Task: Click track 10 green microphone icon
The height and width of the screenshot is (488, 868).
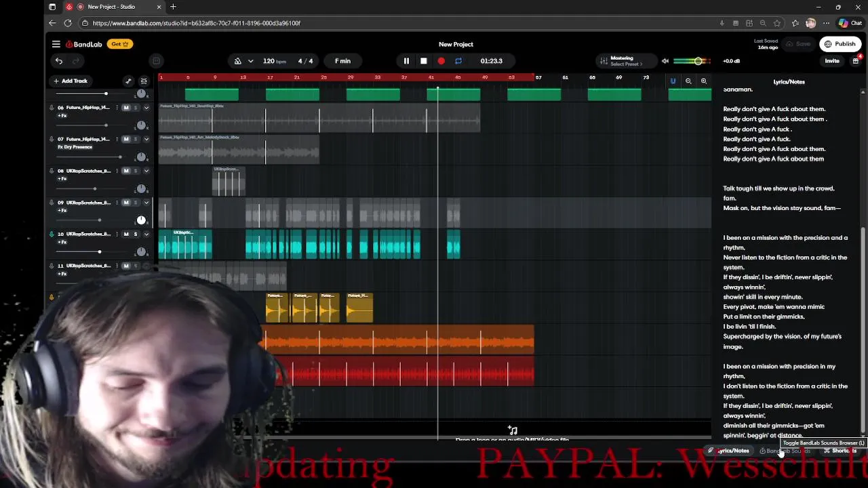Action: [x=52, y=234]
